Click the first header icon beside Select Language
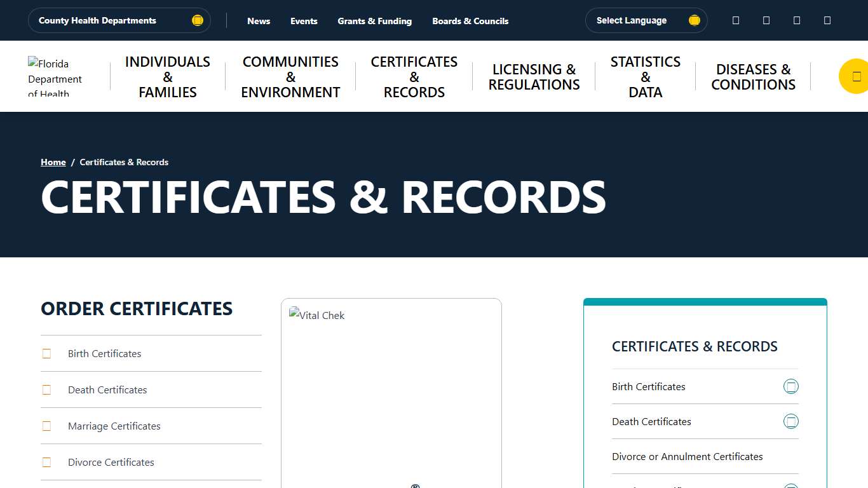Image resolution: width=868 pixels, height=488 pixels. point(735,20)
